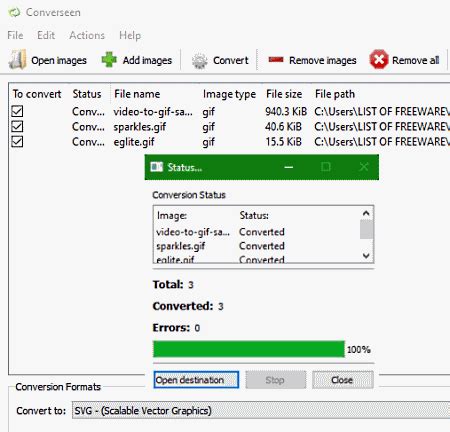The image size is (450, 432).
Task: Open the Help menu
Action: coord(130,35)
